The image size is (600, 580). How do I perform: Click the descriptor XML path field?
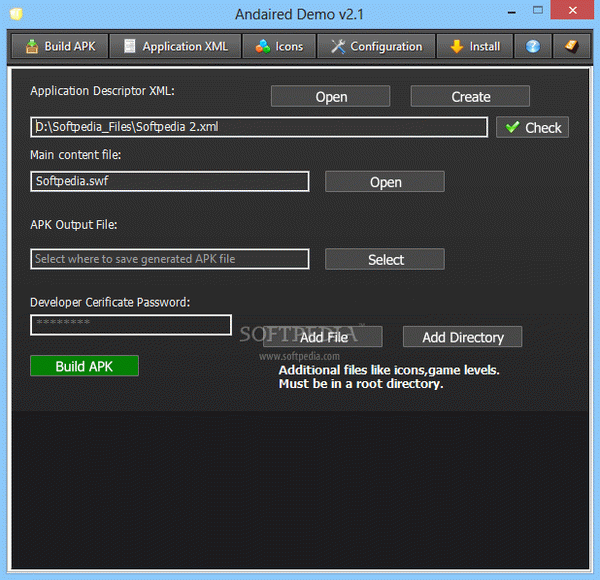click(259, 127)
